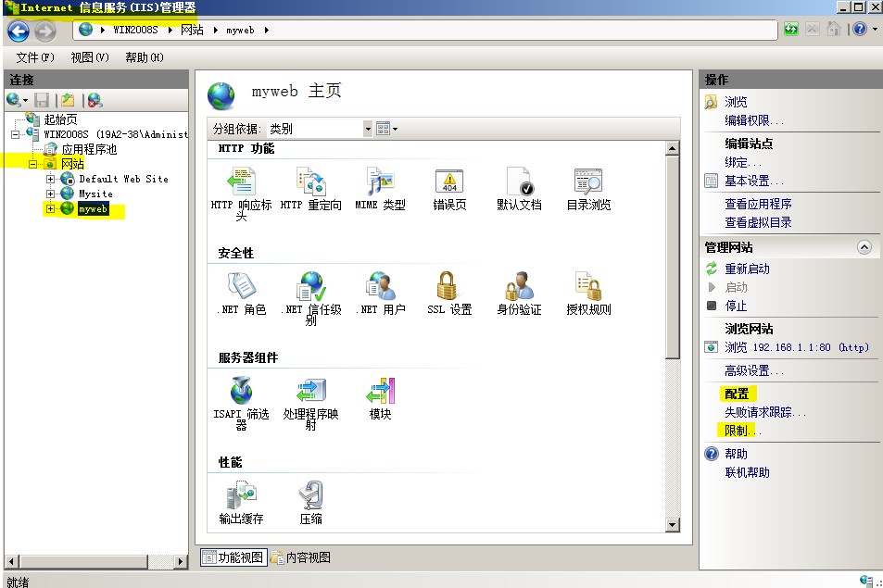Click the feature list scroll down arrow
883x588 pixels.
[672, 525]
